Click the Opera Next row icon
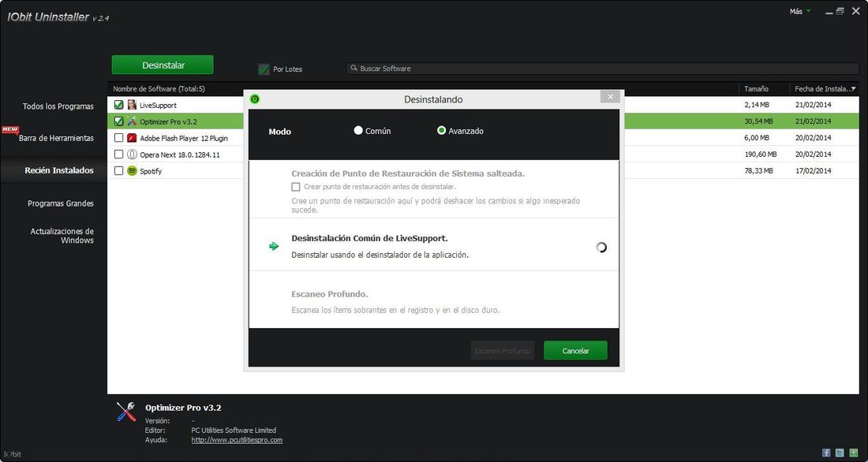This screenshot has height=462, width=868. point(132,155)
